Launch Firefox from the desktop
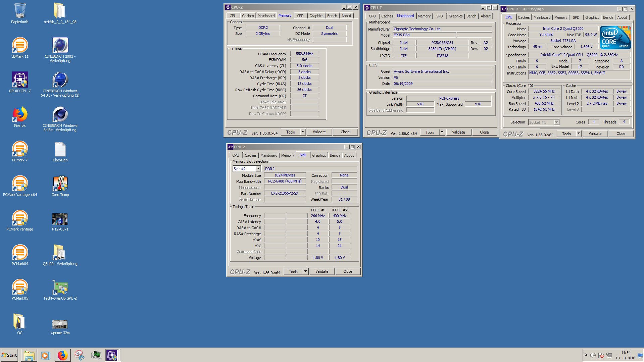 20,117
